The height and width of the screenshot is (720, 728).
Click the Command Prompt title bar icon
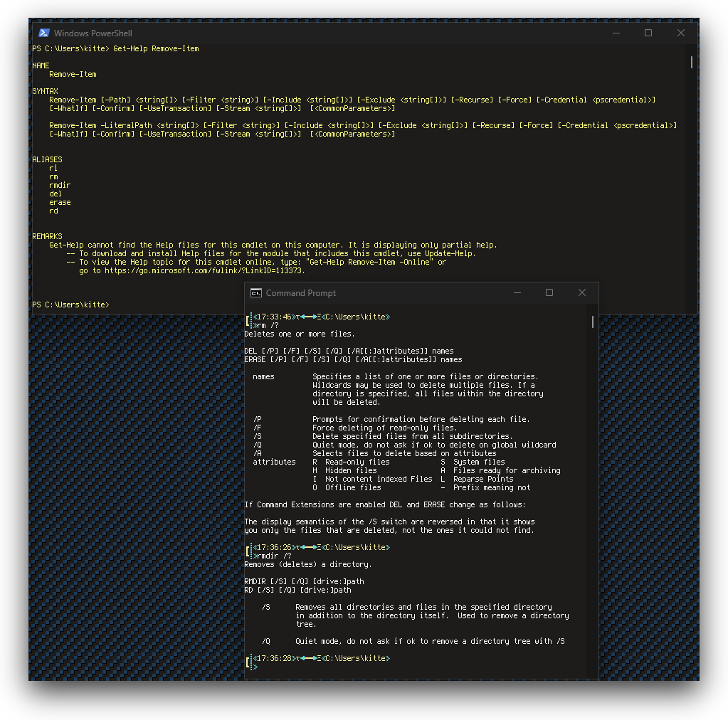(x=255, y=293)
